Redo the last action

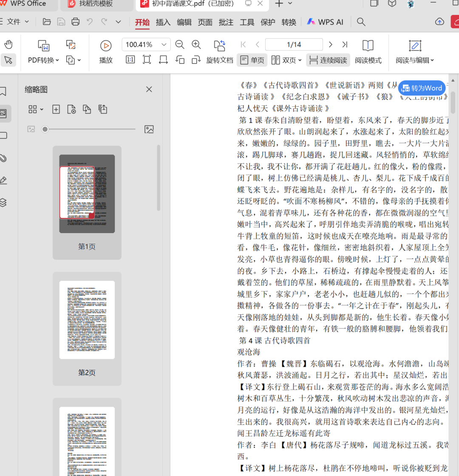pos(104,22)
